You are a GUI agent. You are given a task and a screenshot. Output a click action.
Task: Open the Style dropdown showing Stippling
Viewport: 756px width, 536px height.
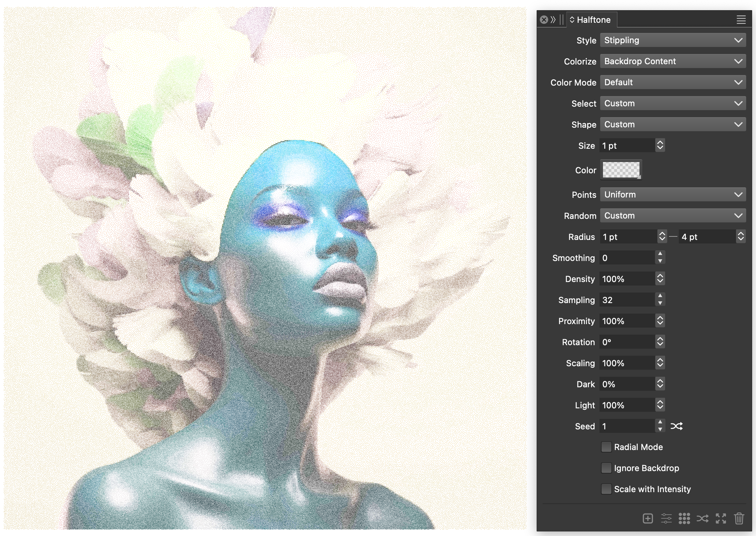pos(672,40)
